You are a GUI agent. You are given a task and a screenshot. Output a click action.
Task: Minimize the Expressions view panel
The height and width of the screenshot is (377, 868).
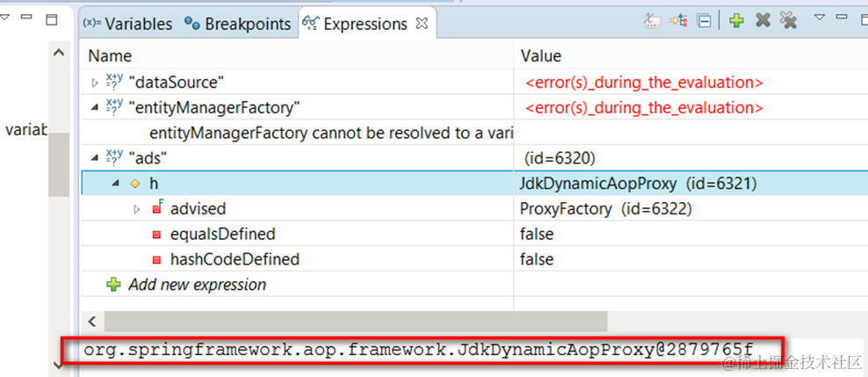842,18
